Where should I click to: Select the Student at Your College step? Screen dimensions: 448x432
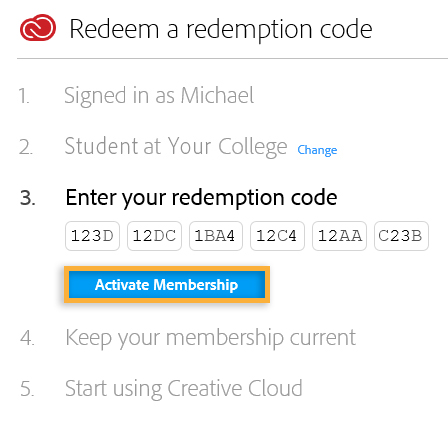pyautogui.click(x=176, y=147)
